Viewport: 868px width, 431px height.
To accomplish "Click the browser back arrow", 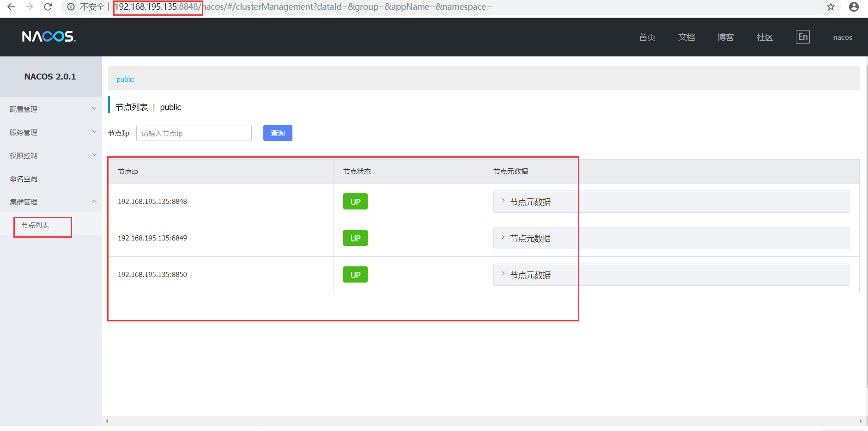I will [x=11, y=7].
